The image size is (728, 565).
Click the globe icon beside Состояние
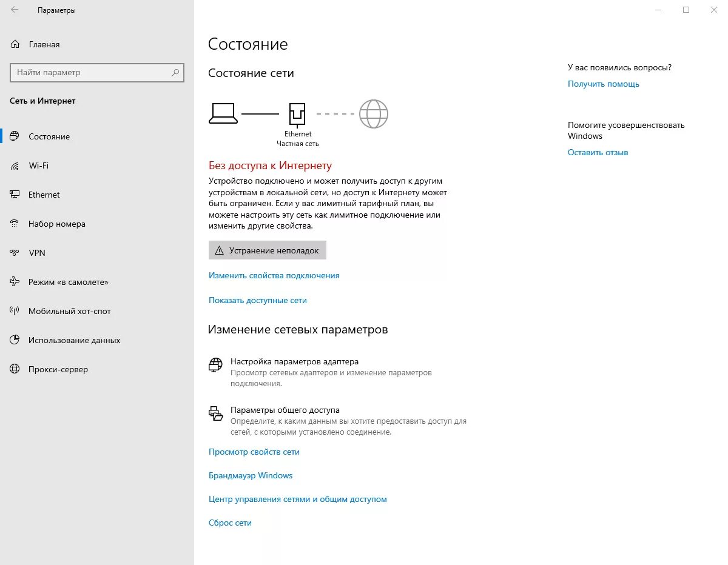pos(15,136)
